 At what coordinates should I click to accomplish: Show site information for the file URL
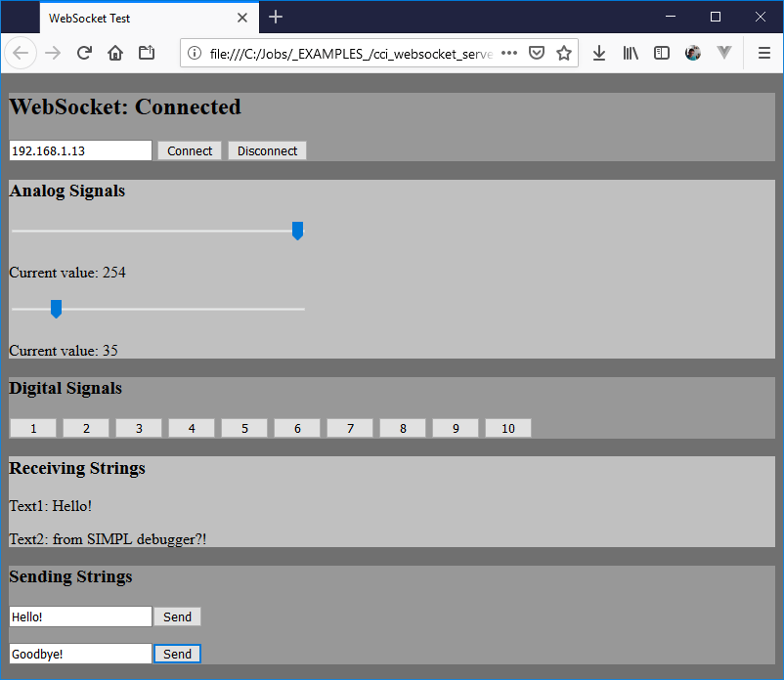[x=195, y=53]
